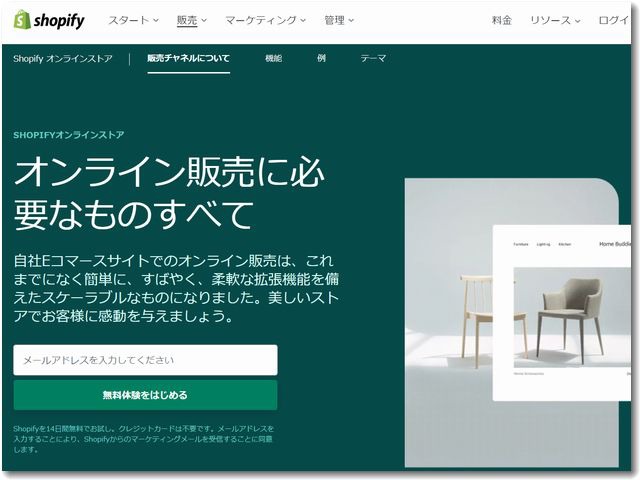Open the 販売 dropdown menu
The width and height of the screenshot is (640, 480).
pyautogui.click(x=191, y=20)
